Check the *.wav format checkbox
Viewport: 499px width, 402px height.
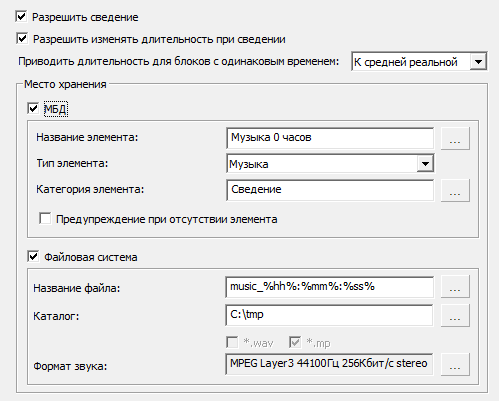[232, 342]
